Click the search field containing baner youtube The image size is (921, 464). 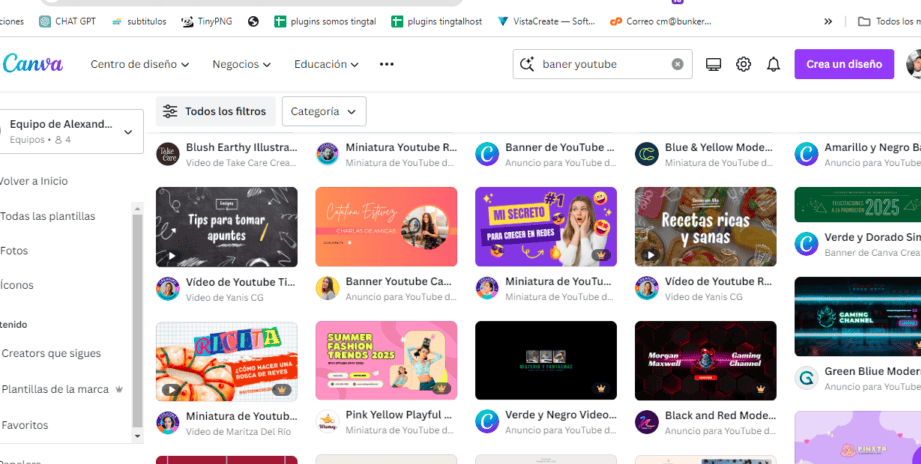[600, 64]
